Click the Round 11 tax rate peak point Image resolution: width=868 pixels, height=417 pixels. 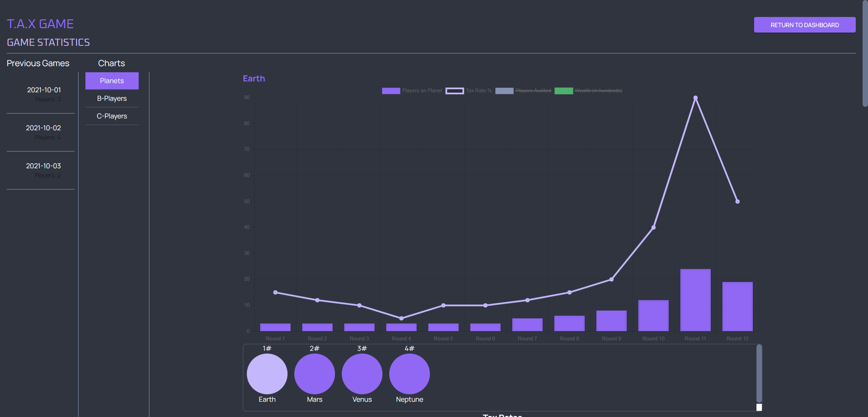click(x=695, y=98)
